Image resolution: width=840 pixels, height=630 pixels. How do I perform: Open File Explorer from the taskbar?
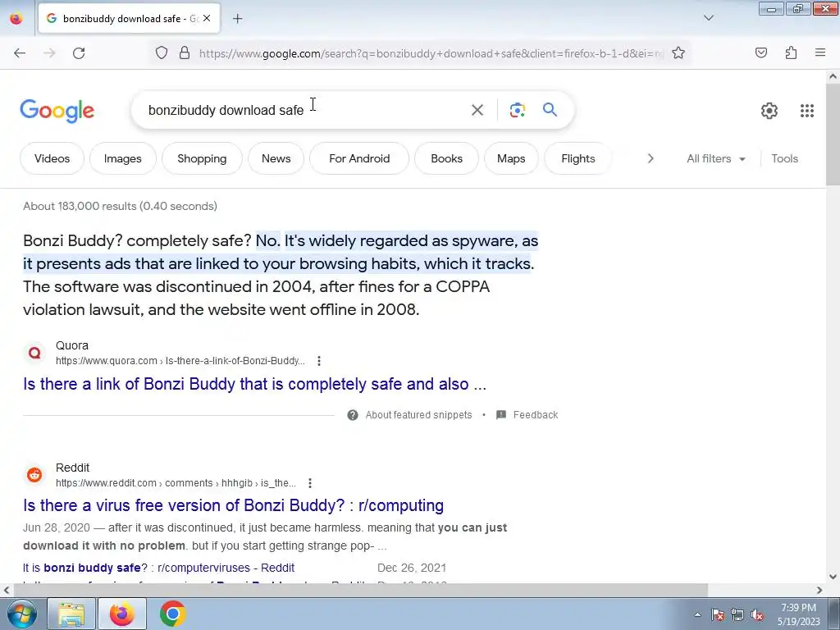point(71,614)
